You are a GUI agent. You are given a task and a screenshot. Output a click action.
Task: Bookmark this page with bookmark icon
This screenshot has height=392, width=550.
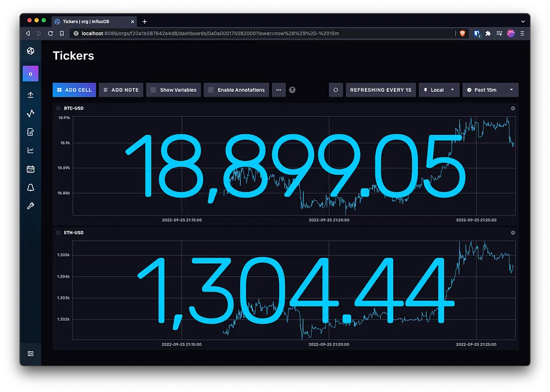click(x=62, y=33)
